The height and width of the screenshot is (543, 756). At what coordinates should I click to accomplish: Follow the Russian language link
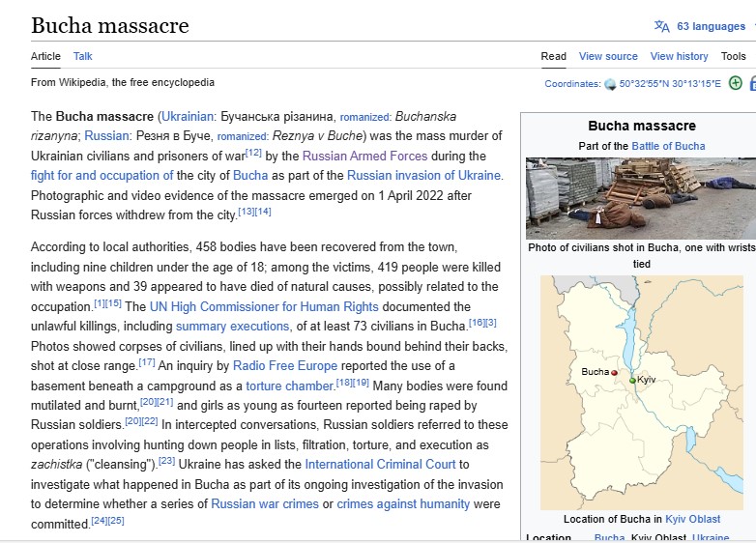coord(106,136)
